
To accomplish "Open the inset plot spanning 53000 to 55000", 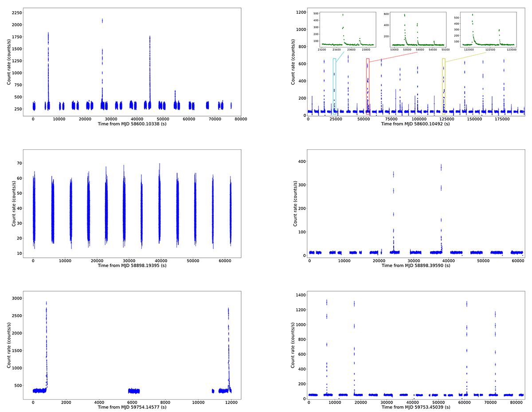I will (419, 29).
